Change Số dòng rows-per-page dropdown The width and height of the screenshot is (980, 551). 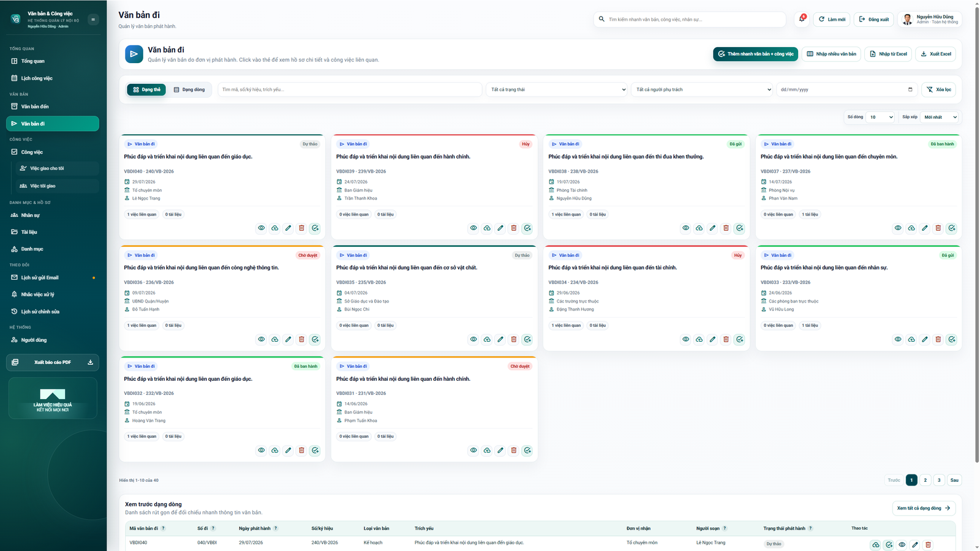[x=881, y=117]
